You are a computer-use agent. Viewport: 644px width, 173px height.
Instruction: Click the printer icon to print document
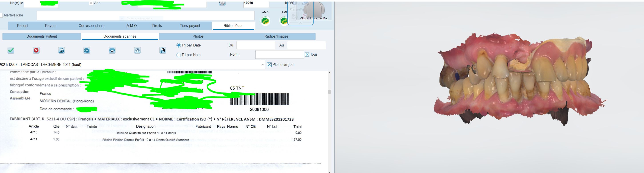click(x=112, y=50)
